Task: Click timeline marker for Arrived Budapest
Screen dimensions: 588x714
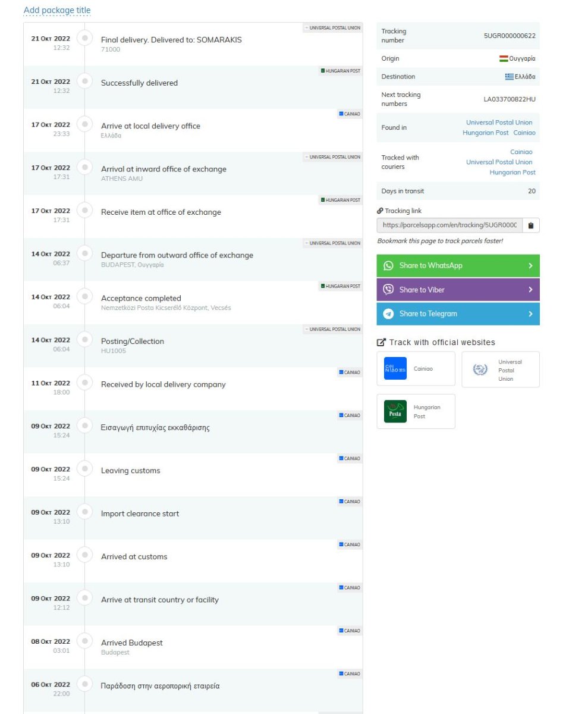Action: (x=85, y=641)
